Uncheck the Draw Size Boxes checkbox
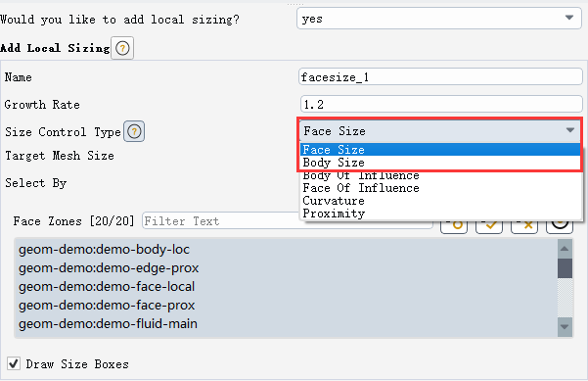Image resolution: width=588 pixels, height=381 pixels. 14,363
